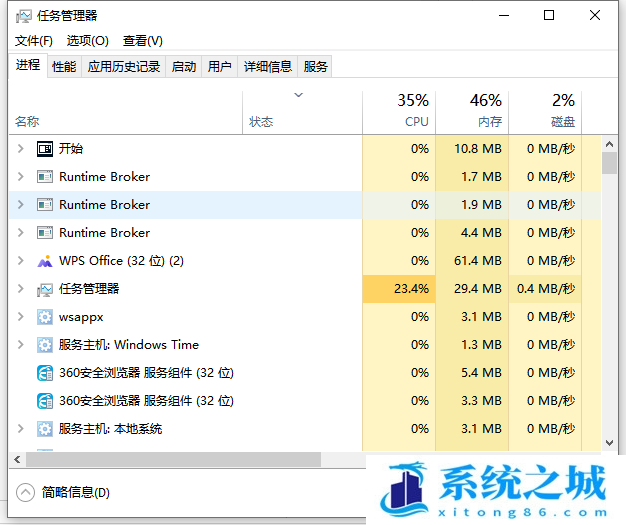The width and height of the screenshot is (626, 525).
Task: Click the 23.4% CPU cell
Action: click(399, 289)
